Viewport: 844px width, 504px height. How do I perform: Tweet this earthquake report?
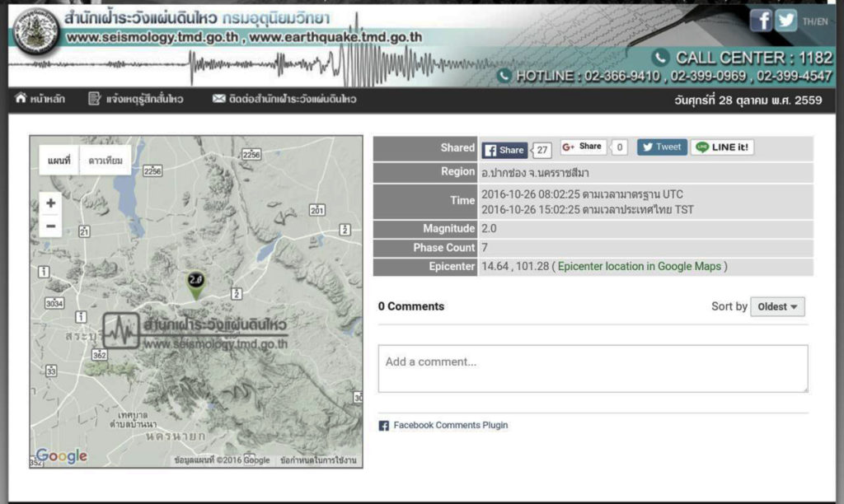coord(662,147)
